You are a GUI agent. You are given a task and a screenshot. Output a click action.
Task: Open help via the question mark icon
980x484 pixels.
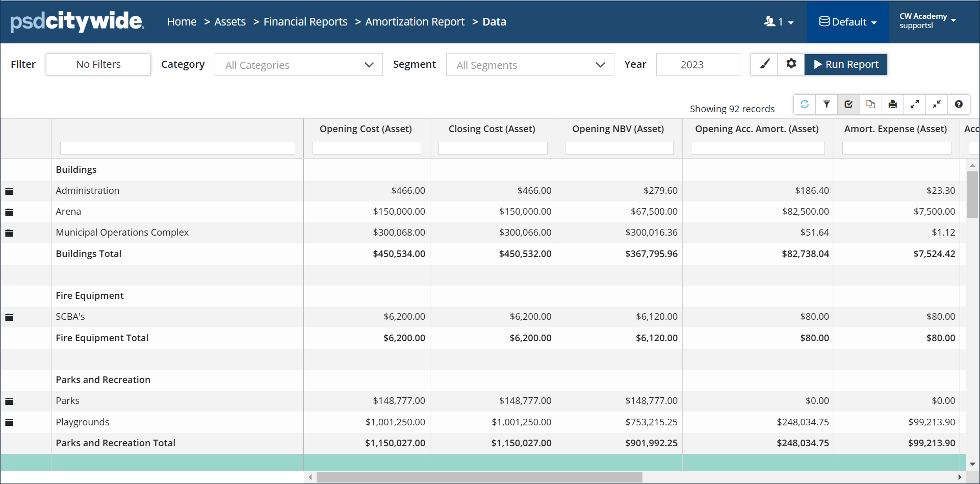[x=959, y=105]
